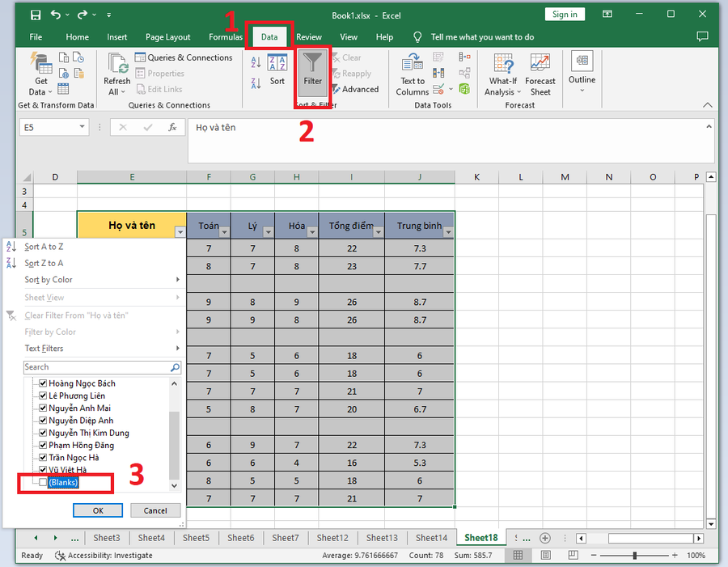Switch to Sheet7 tab
This screenshot has width=728, height=567.
point(285,538)
